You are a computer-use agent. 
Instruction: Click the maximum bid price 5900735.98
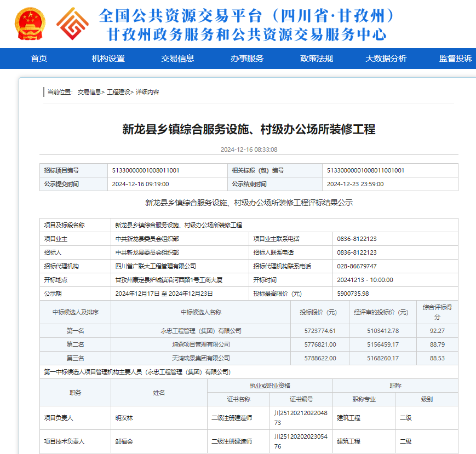pos(353,294)
